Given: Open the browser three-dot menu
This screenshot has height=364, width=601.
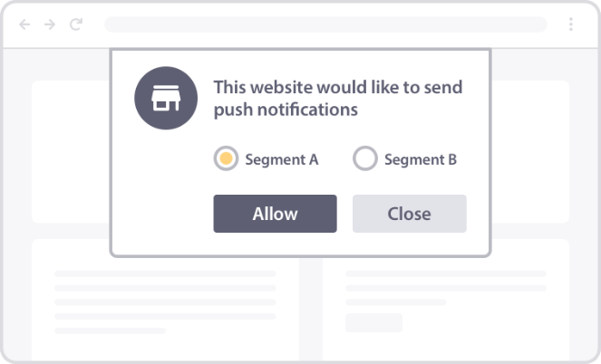Looking at the screenshot, I should pos(571,24).
